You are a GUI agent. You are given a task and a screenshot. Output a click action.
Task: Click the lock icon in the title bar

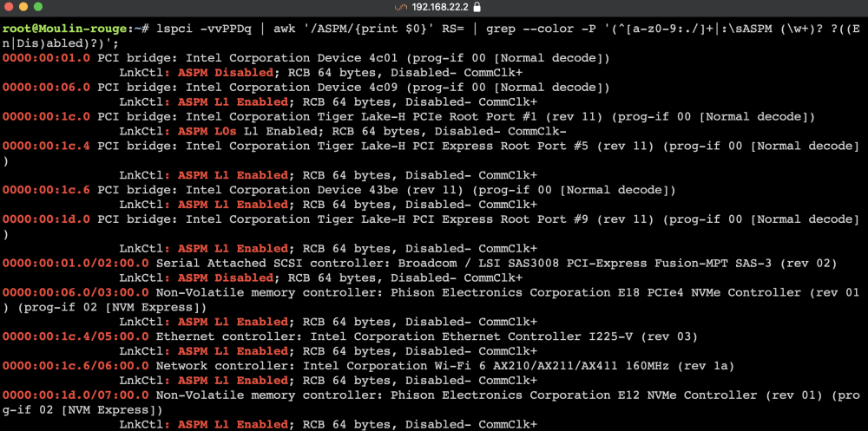[477, 8]
